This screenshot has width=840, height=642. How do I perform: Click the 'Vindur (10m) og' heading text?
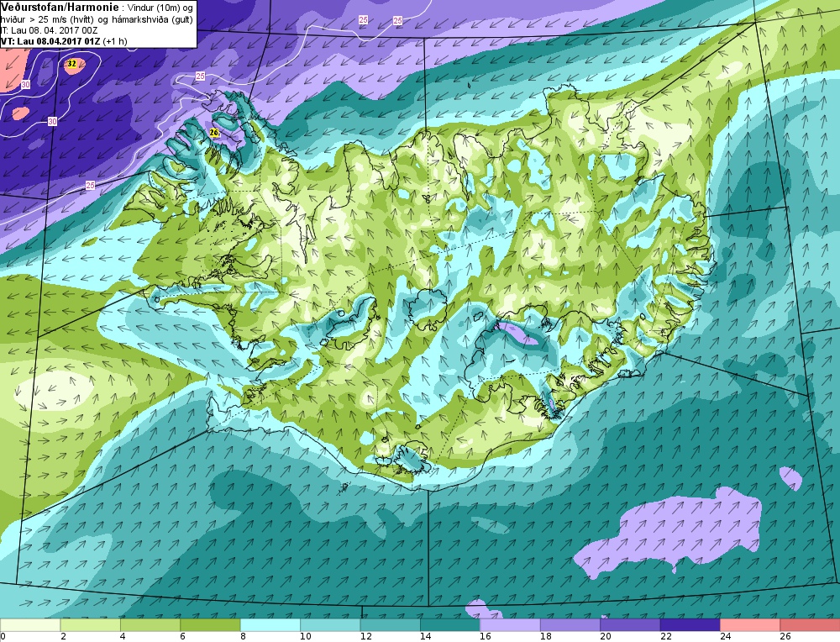159,8
